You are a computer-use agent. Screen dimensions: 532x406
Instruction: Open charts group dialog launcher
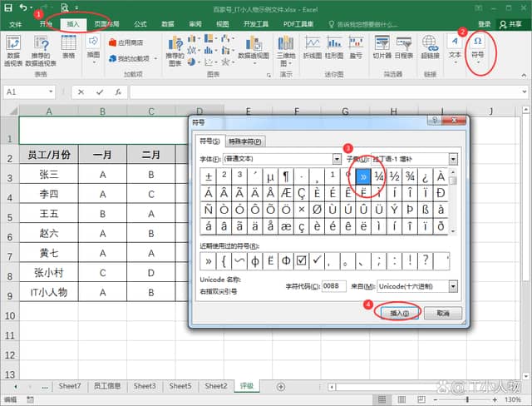coord(268,75)
